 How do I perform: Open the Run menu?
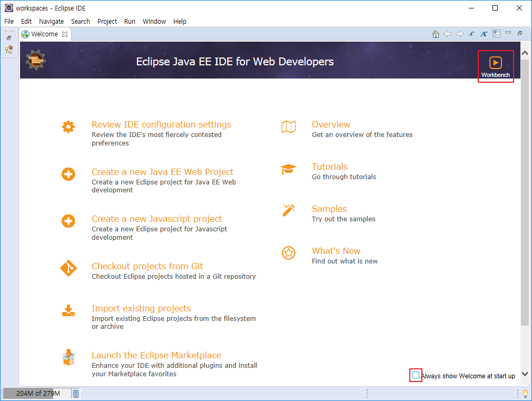point(130,22)
